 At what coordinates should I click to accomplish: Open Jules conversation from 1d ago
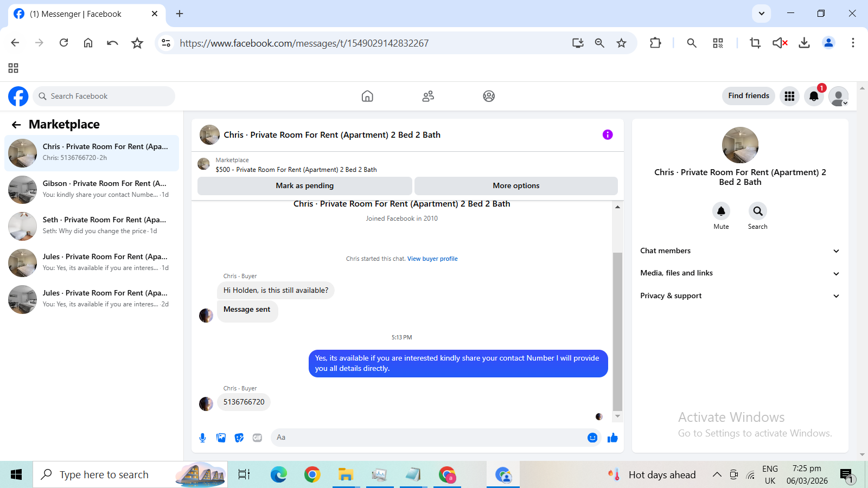(x=92, y=262)
